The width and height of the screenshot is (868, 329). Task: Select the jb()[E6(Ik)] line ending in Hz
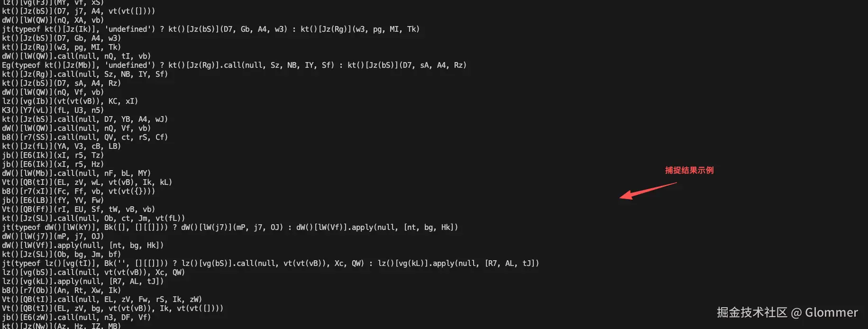(x=53, y=164)
